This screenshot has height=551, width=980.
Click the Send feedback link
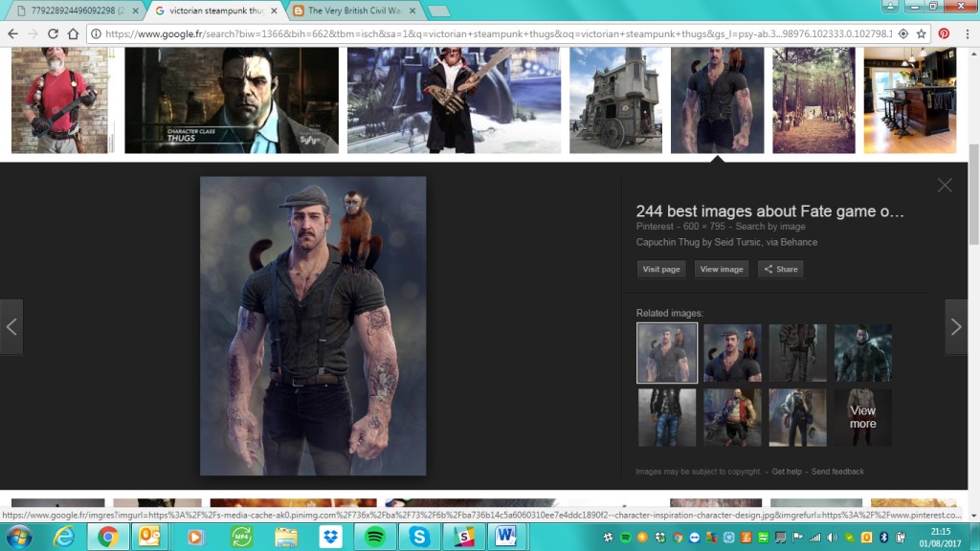837,472
